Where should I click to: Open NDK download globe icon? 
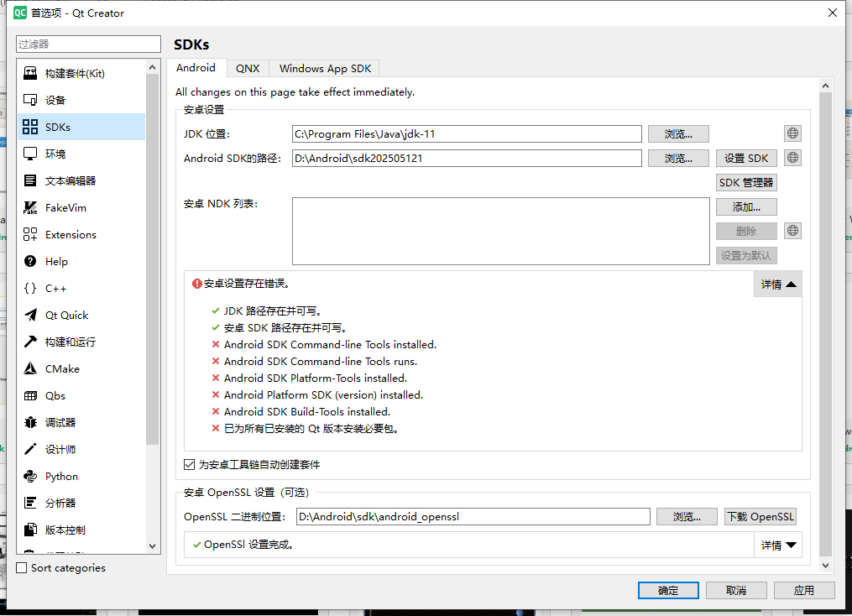792,231
